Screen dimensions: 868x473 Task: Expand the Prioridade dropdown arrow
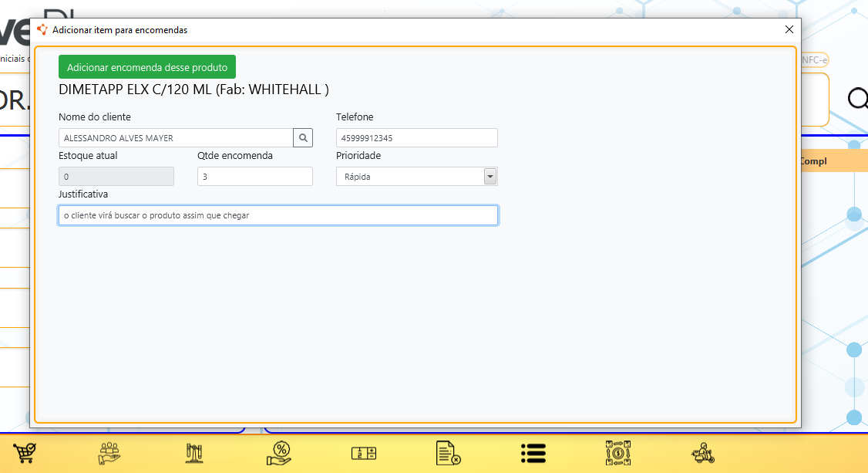(490, 177)
